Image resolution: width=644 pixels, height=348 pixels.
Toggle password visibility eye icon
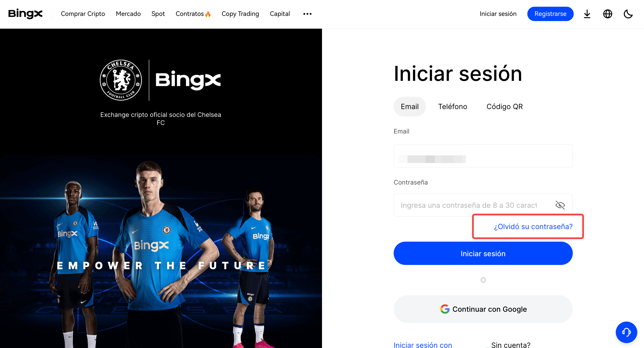[560, 205]
